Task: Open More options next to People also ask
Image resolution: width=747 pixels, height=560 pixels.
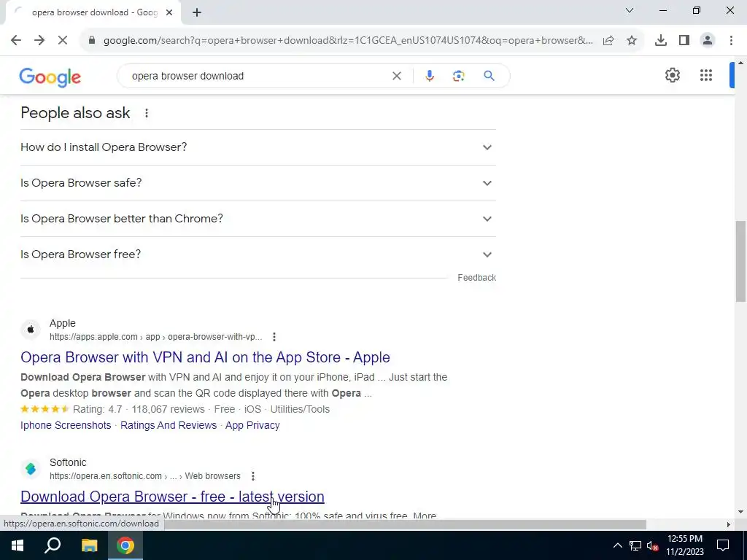Action: [147, 113]
